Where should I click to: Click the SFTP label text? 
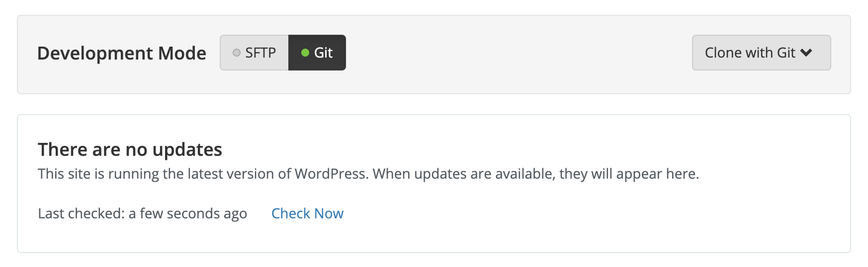[x=260, y=53]
